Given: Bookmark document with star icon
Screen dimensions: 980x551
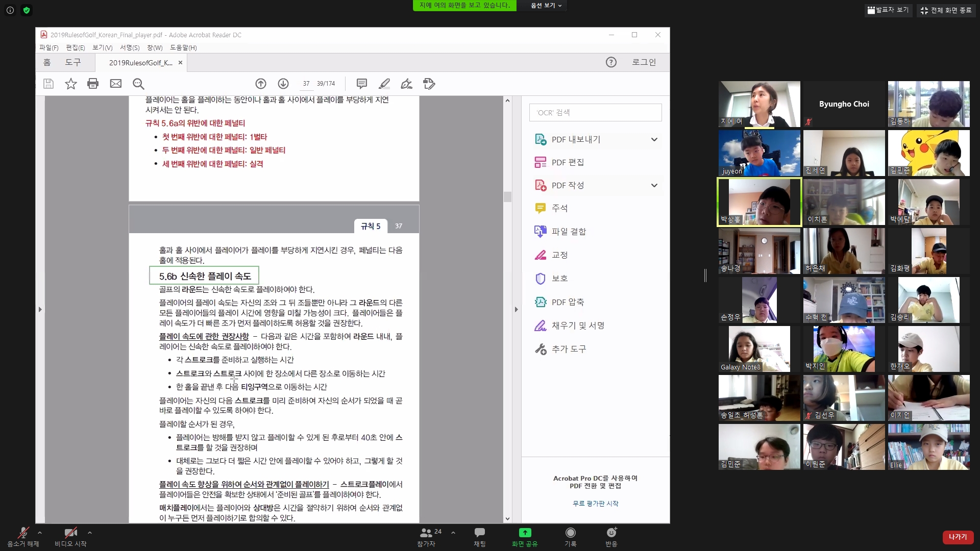Looking at the screenshot, I should pos(71,84).
